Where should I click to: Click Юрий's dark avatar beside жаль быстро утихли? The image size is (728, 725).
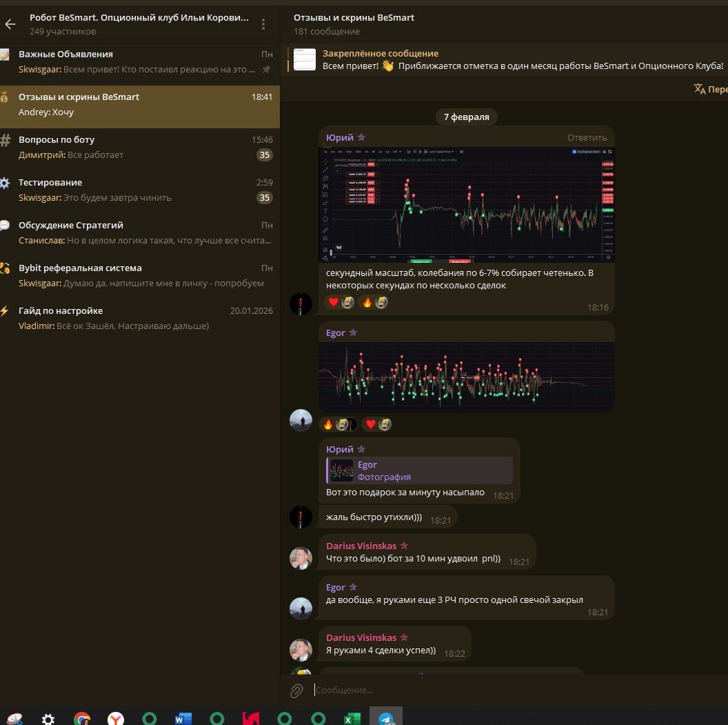[x=301, y=517]
